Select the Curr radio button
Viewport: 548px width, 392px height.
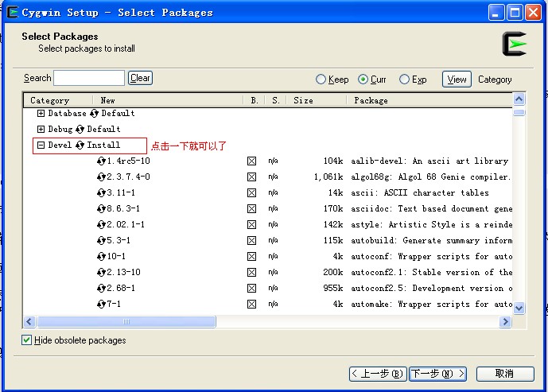[363, 80]
